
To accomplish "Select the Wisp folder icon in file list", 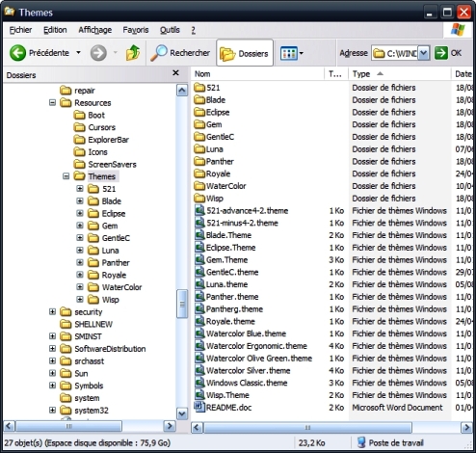I will pyautogui.click(x=199, y=198).
